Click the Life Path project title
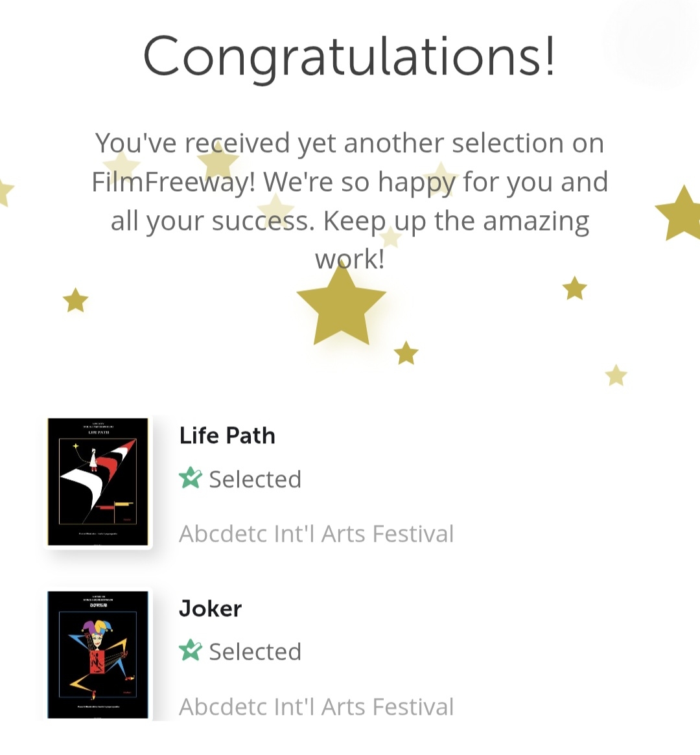Image resolution: width=700 pixels, height=755 pixels. pos(227,436)
